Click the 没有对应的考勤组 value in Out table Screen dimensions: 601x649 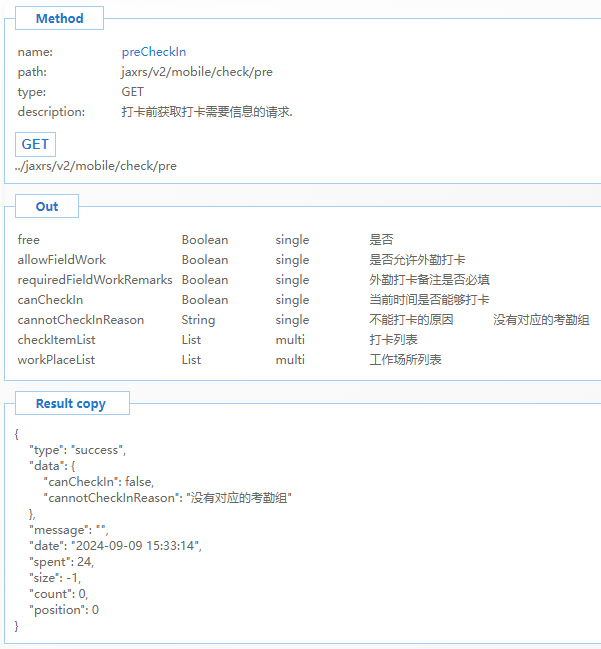coord(541,320)
